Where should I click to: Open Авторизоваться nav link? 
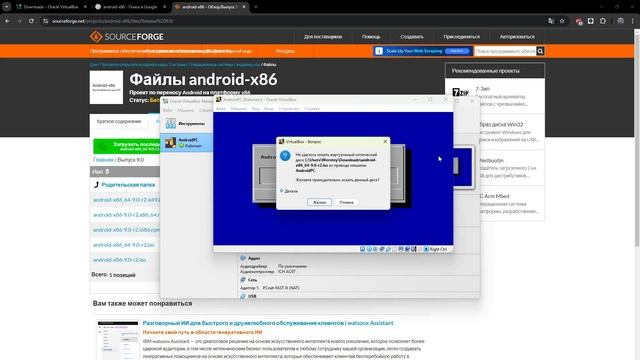517,37
